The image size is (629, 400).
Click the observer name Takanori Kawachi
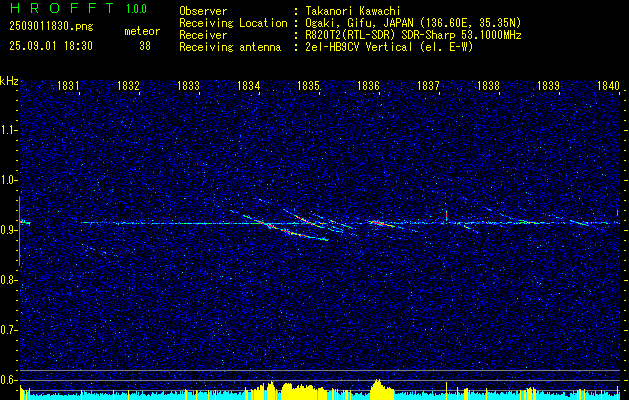click(352, 11)
